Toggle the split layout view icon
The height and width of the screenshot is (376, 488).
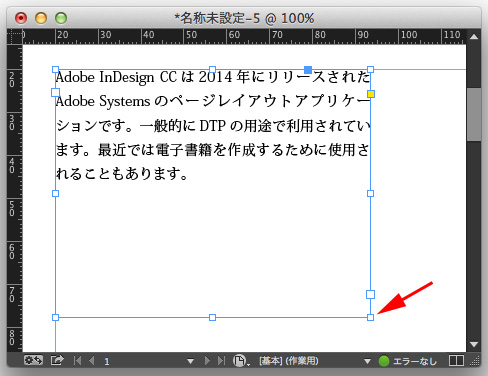pyautogui.click(x=456, y=361)
